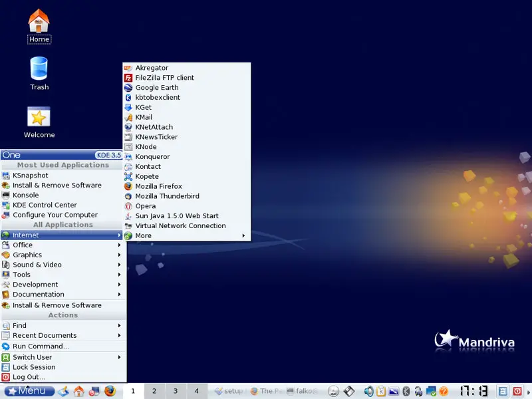This screenshot has width=532, height=399.
Task: Click the Log Out icon in menu
Action: (x=6, y=377)
